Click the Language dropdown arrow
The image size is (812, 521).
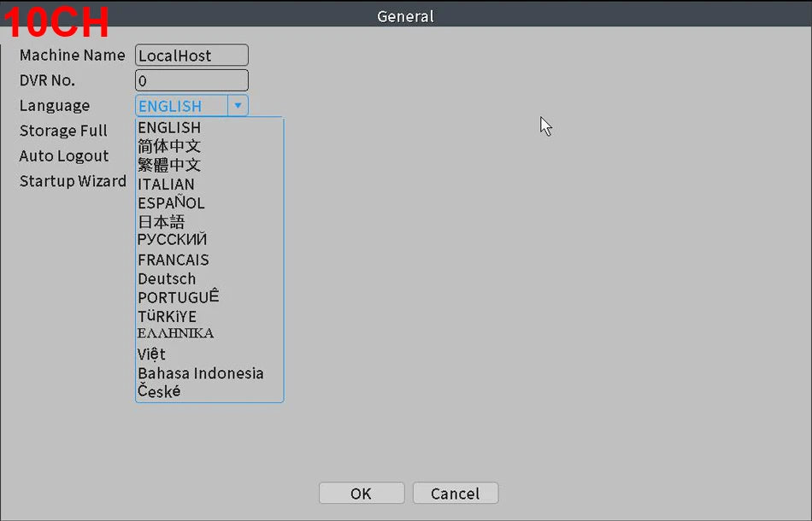coord(238,106)
